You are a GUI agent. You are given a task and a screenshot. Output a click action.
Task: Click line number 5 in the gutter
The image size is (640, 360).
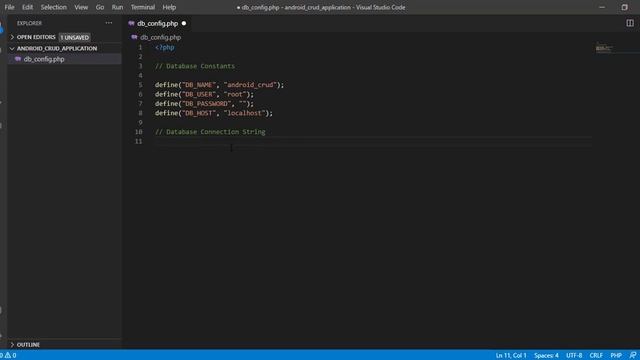(x=140, y=85)
